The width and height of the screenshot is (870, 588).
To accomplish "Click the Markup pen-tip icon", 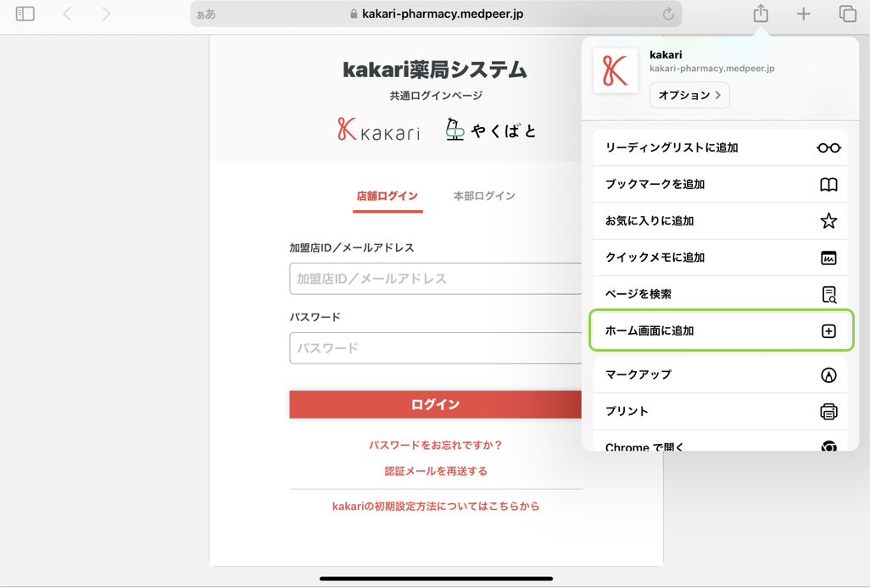I will 828,375.
